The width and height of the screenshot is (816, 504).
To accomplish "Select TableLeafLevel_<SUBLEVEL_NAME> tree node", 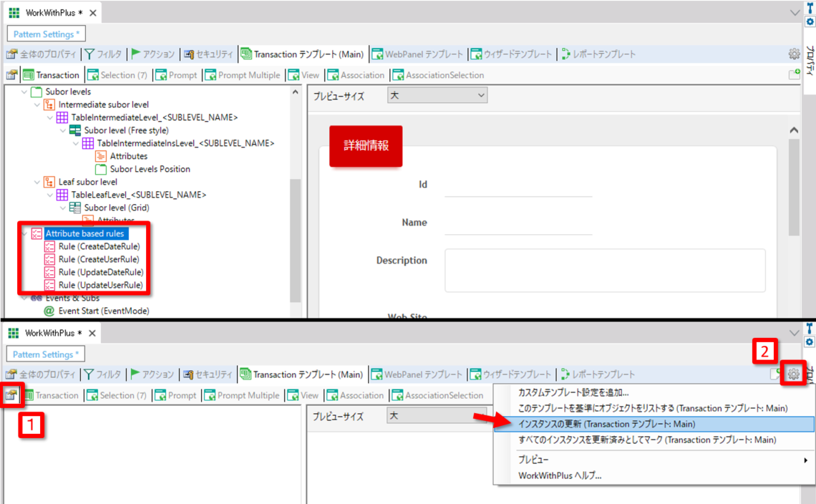I will [x=138, y=195].
